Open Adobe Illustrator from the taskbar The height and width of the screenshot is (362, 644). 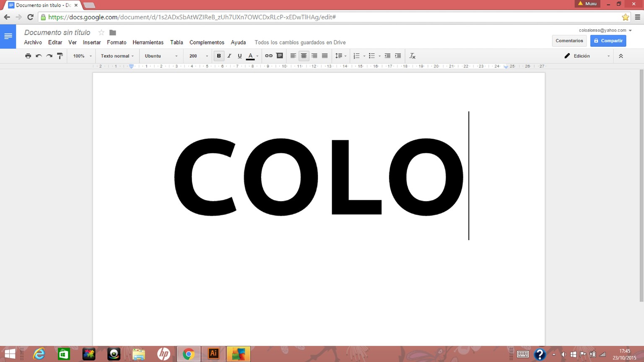click(213, 354)
